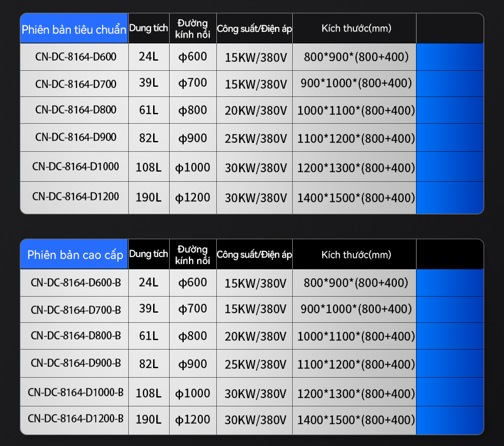Click 'Kích thước(mm)' header in premium table
Screen dimensions: 504x446
tap(355, 255)
